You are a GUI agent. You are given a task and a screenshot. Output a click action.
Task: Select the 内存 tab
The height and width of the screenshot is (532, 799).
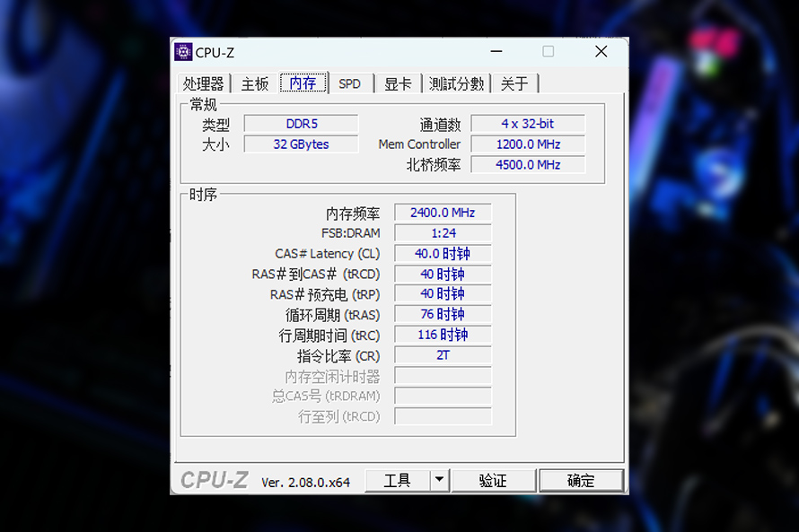[303, 83]
